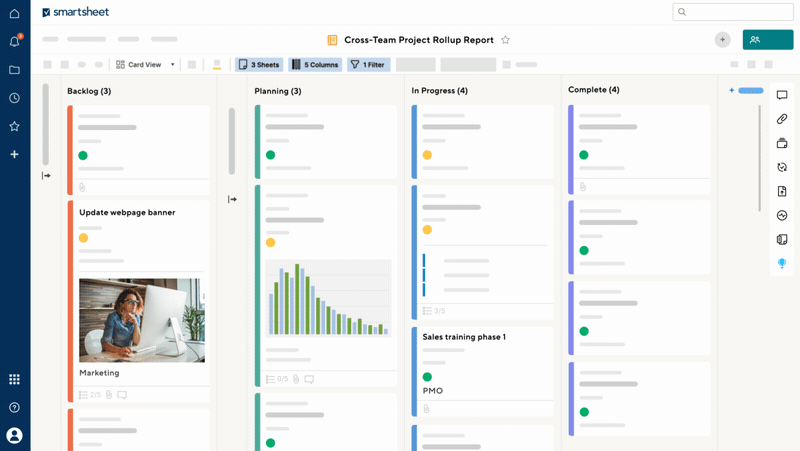Click the 5 Columns button

(x=315, y=65)
